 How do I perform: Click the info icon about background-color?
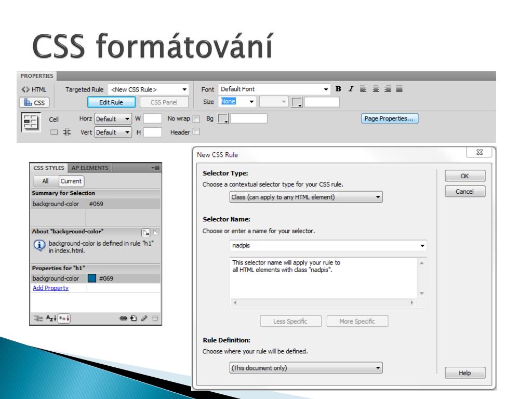(39, 245)
